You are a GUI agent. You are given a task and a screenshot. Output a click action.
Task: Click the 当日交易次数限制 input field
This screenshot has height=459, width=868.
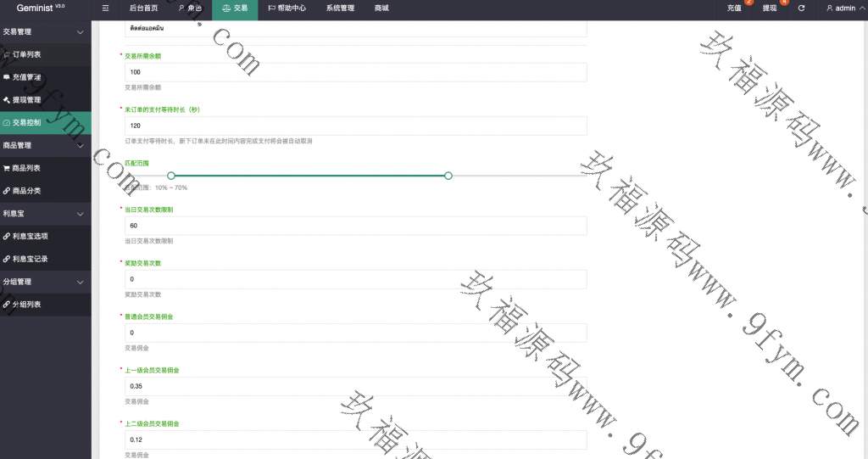point(355,226)
